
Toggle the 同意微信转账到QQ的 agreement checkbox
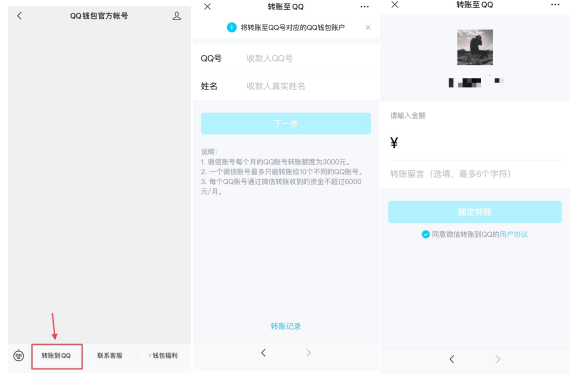425,234
